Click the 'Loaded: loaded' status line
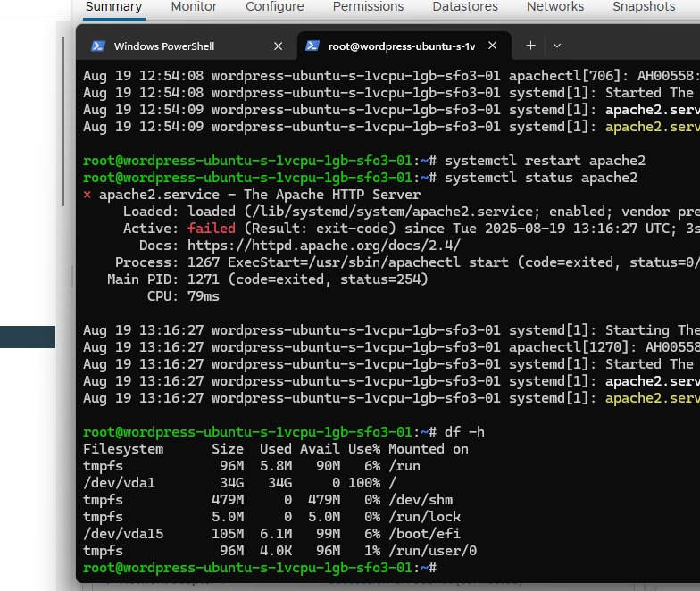Image resolution: width=700 pixels, height=591 pixels. point(411,212)
